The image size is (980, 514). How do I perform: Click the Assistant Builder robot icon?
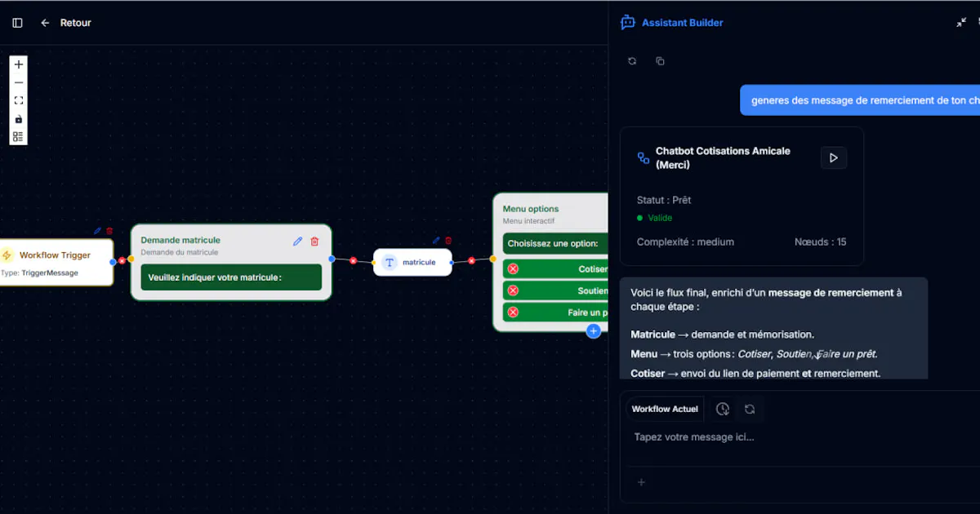point(628,23)
